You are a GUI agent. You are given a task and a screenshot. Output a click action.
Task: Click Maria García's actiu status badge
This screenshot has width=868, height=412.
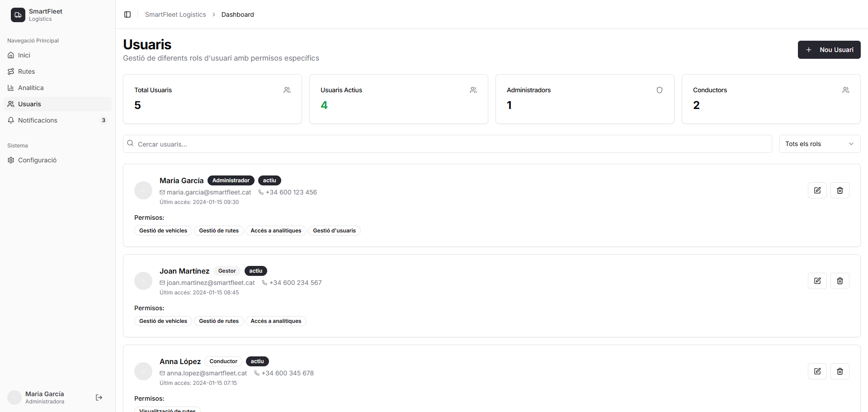[x=269, y=180]
